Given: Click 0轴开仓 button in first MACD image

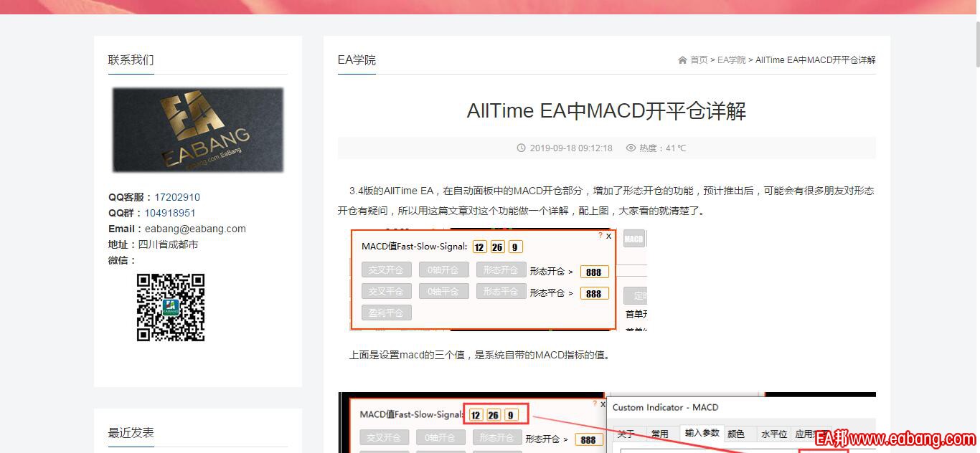Looking at the screenshot, I should (x=444, y=270).
